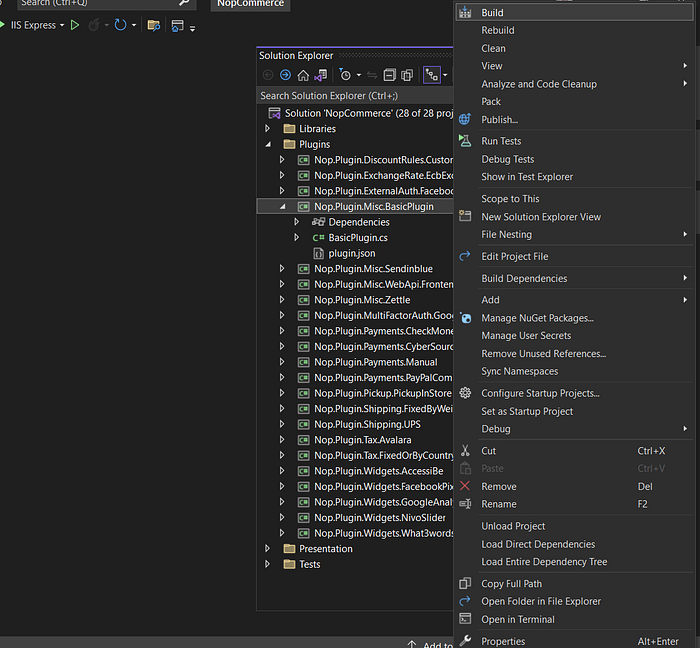The width and height of the screenshot is (700, 648).
Task: Click the green Start Without Debugging play icon
Action: coord(75,25)
